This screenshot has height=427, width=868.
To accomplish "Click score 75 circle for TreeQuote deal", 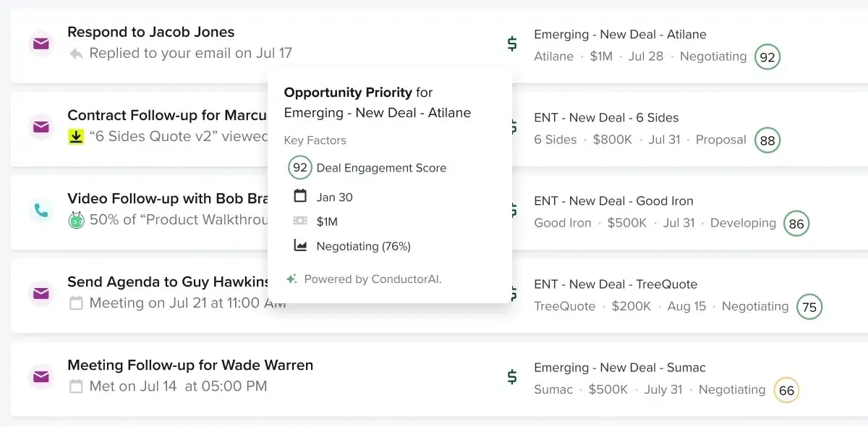I will [x=809, y=307].
